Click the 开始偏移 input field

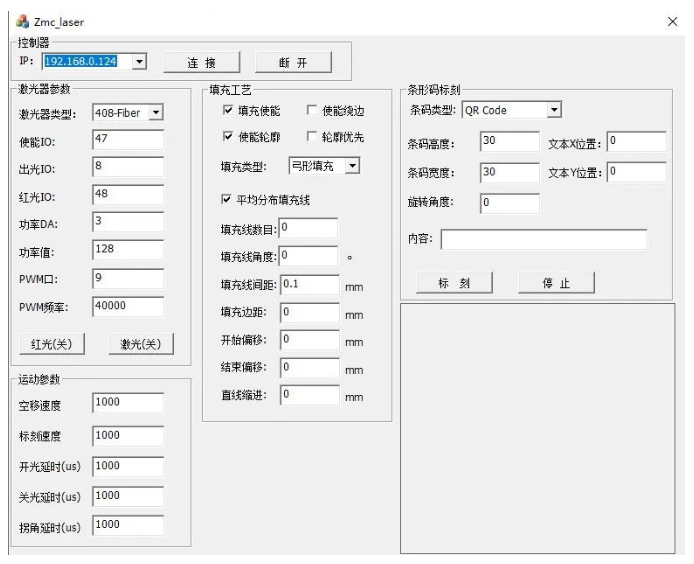(310, 340)
